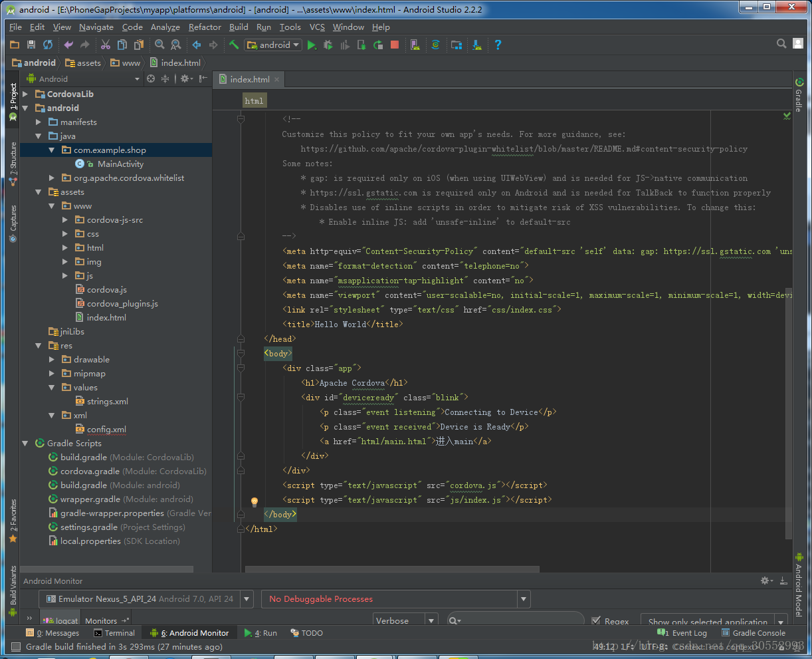Click the Find magnifier icon

click(x=159, y=45)
